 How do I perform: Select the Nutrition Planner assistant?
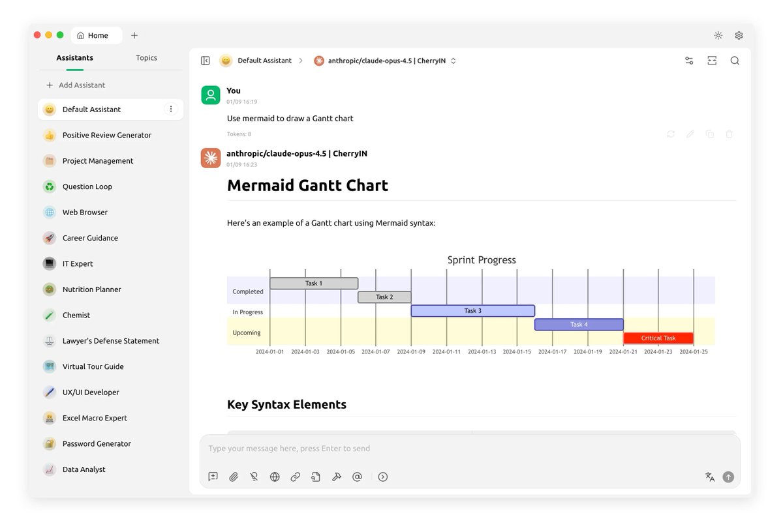[x=110, y=289]
